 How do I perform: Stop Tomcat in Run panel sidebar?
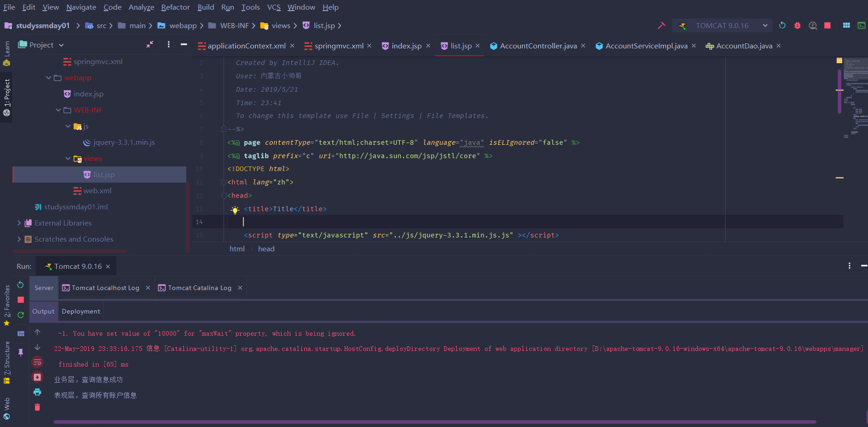(21, 300)
